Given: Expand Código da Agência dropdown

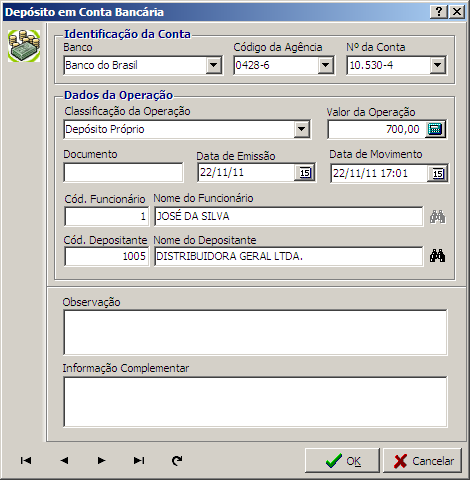Looking at the screenshot, I should pyautogui.click(x=325, y=65).
